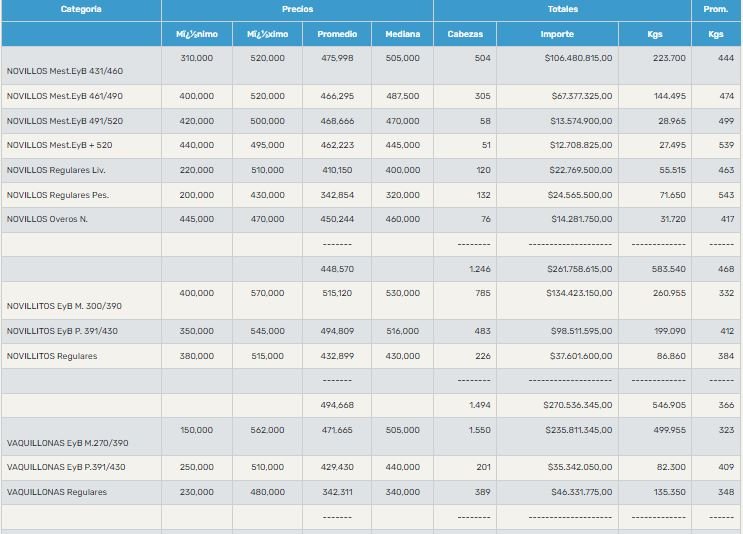The image size is (743, 534).
Task: Select the 515,120 promedio price cell
Action: click(337, 293)
